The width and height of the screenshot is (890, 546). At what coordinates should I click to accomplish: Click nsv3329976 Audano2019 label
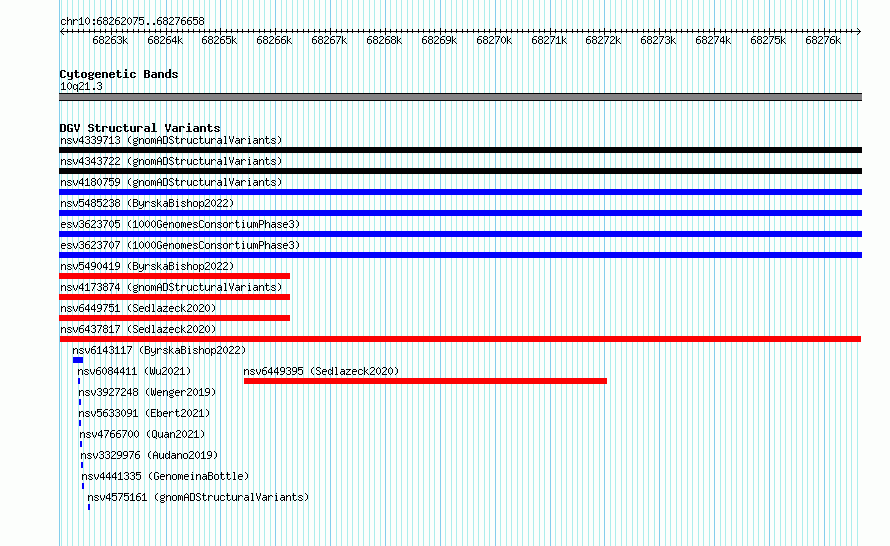click(149, 455)
